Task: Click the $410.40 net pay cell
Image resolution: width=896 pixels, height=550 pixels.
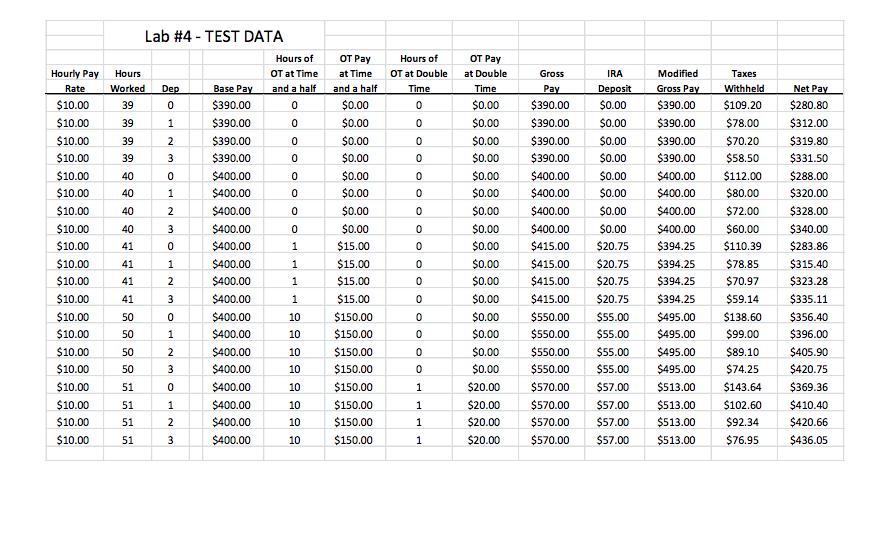Action: 809,405
